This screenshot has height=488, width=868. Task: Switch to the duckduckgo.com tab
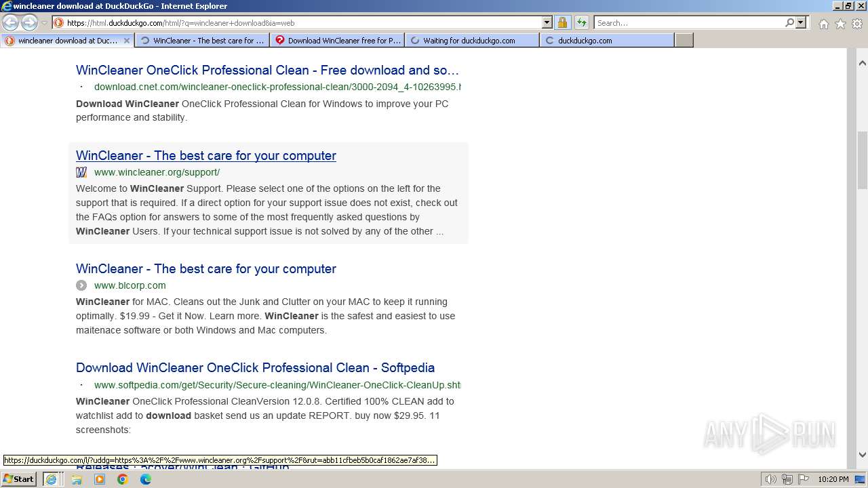point(608,41)
